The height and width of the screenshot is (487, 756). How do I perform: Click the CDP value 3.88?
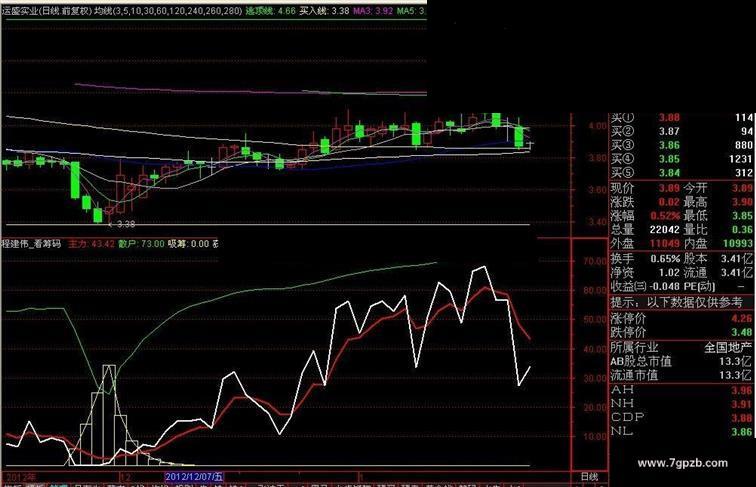[742, 418]
